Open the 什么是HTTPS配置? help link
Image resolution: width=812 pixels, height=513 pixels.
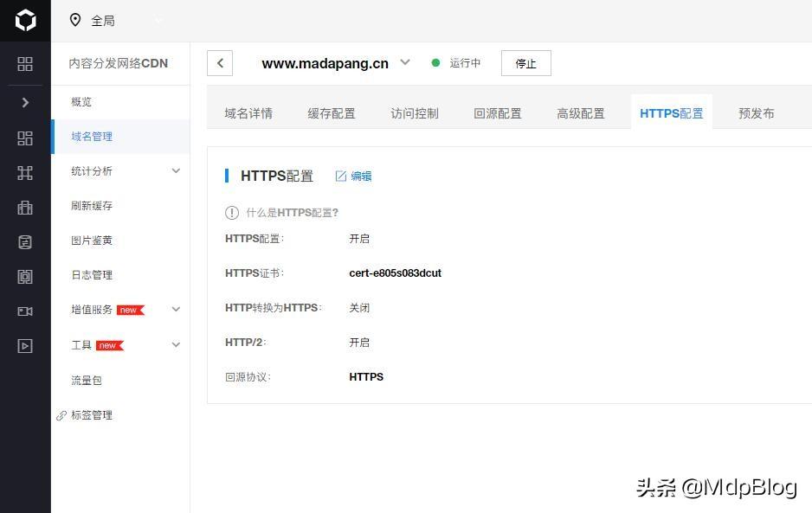(x=292, y=213)
